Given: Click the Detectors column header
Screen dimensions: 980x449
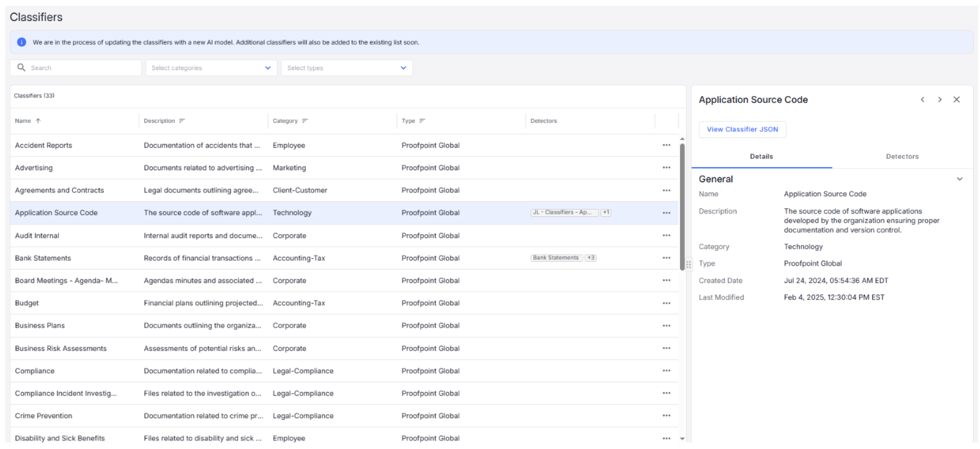Looking at the screenshot, I should pyautogui.click(x=543, y=121).
